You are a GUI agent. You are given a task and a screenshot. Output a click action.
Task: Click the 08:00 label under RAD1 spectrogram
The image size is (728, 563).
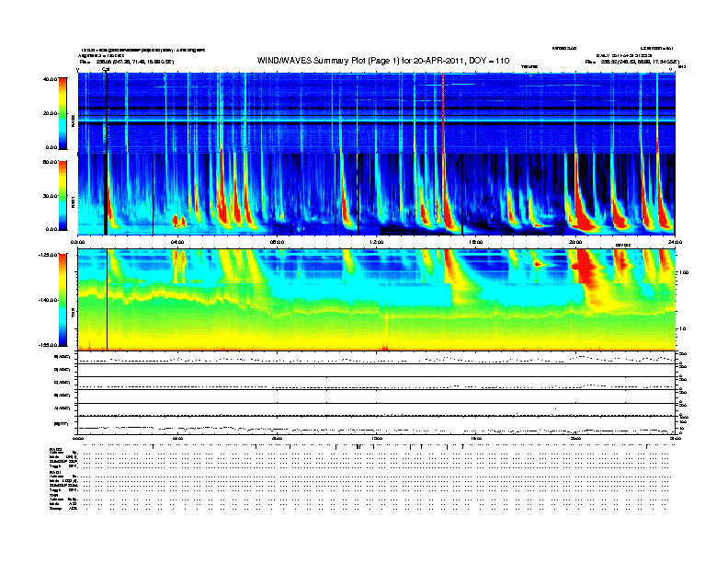278,242
